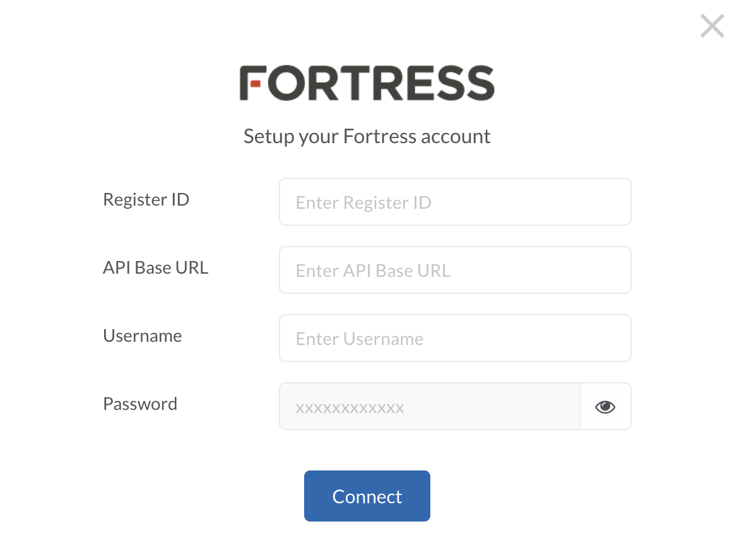The width and height of the screenshot is (737, 560).
Task: Click the Enter API Base URL placeholder
Action: [372, 270]
